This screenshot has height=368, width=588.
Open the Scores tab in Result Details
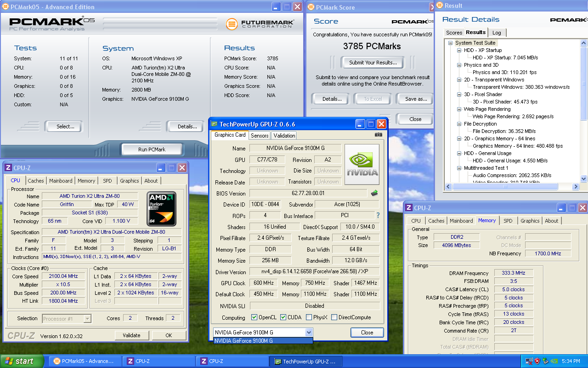(x=454, y=33)
